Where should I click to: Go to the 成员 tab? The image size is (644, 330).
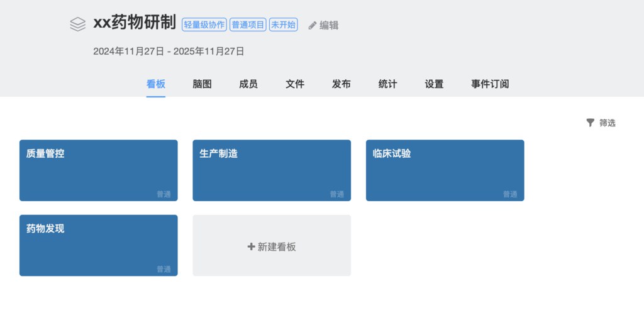[248, 84]
